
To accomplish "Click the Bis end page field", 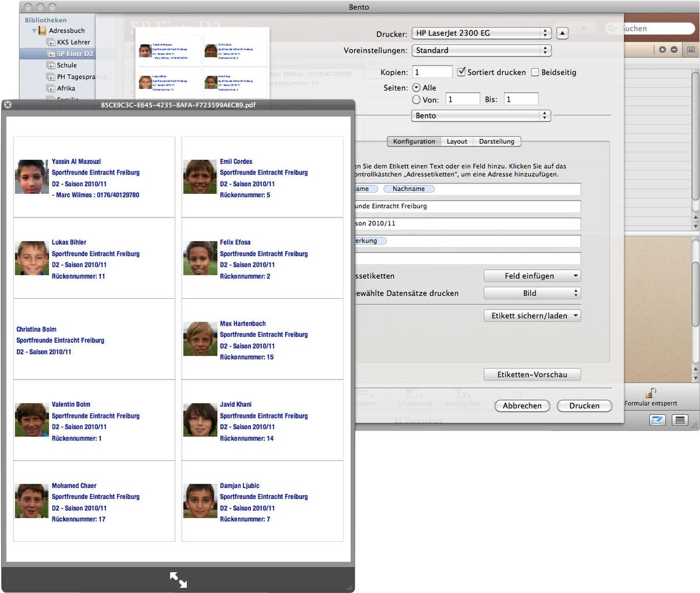I will (x=521, y=99).
